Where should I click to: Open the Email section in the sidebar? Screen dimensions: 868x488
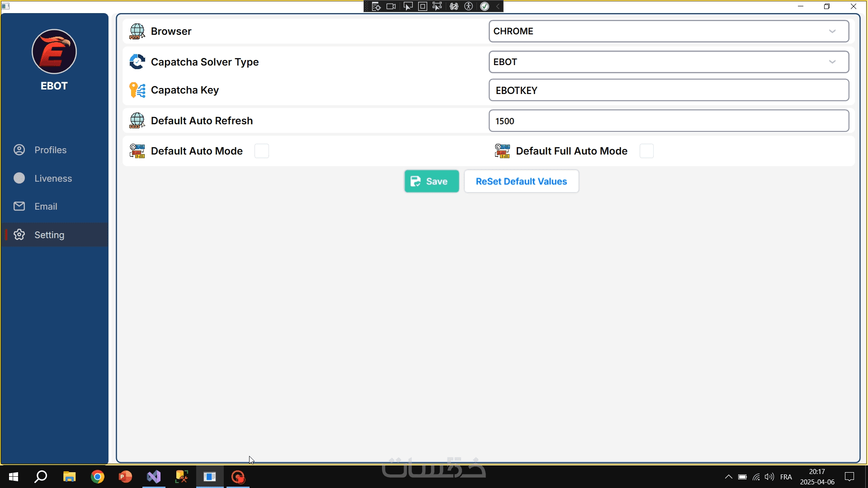pos(46,206)
